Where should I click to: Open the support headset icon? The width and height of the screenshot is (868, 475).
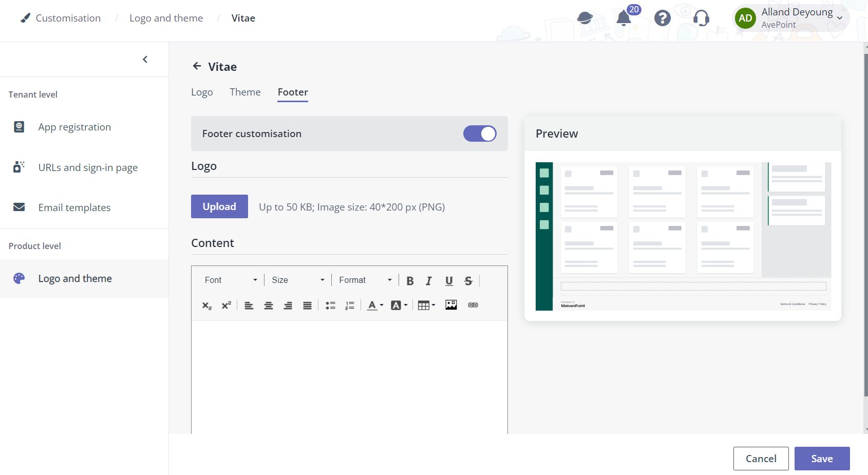(x=701, y=18)
